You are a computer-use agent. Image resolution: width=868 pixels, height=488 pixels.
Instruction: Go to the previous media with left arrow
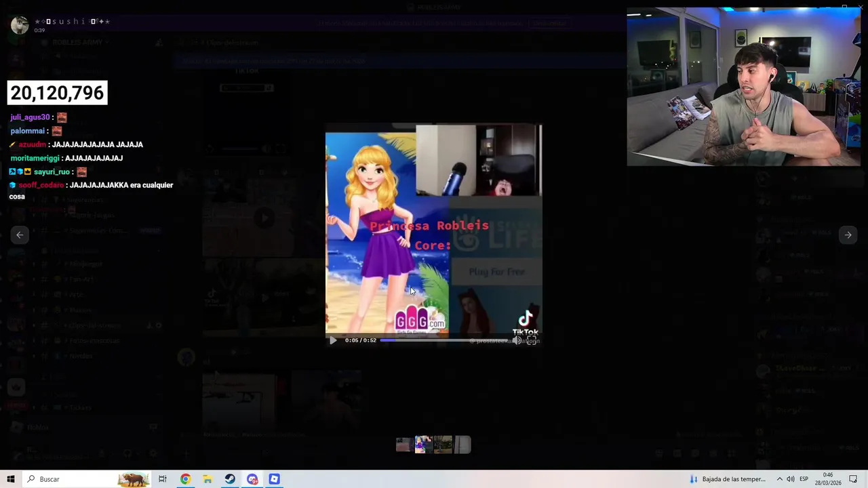(x=20, y=235)
